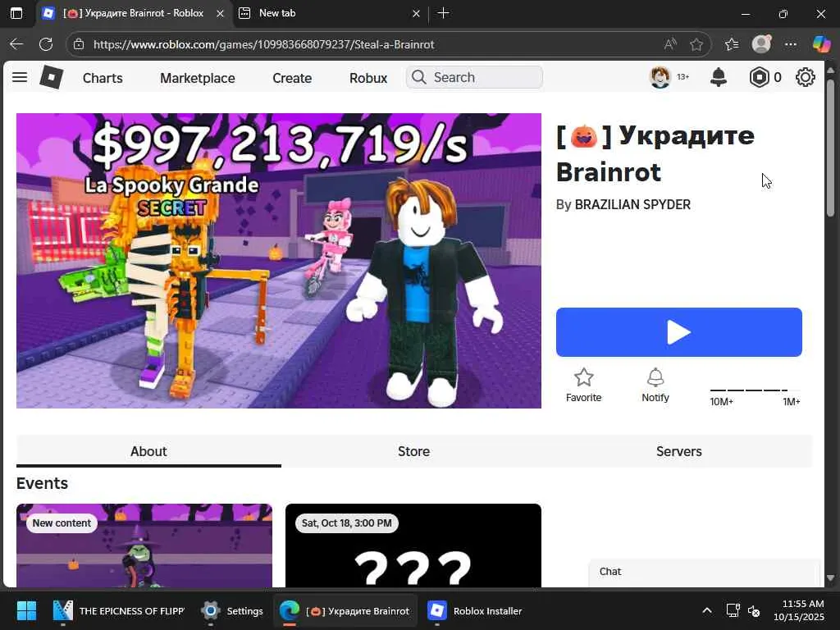Click the 1M+ dislike count
This screenshot has height=630, width=840.
coord(792,402)
